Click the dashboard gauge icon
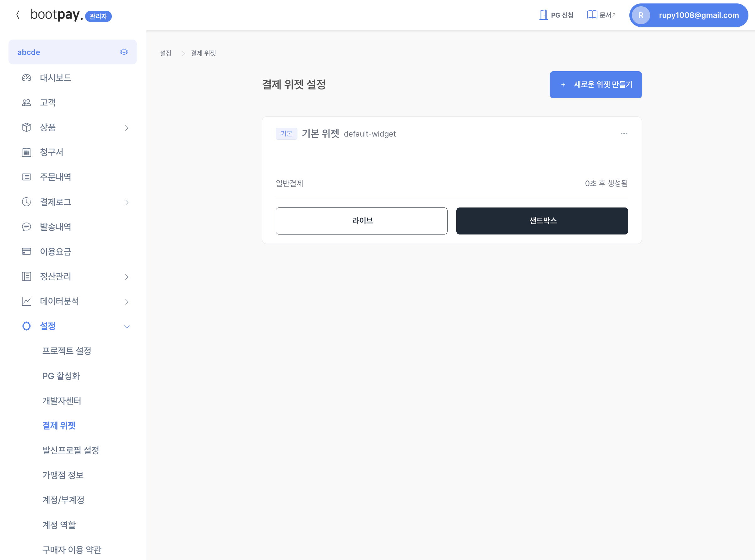 26,78
